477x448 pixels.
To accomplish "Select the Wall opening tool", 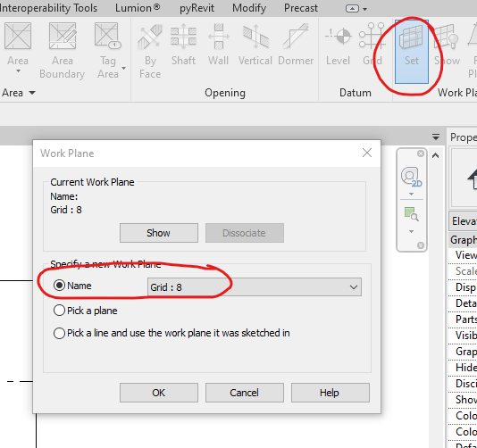I will point(219,45).
